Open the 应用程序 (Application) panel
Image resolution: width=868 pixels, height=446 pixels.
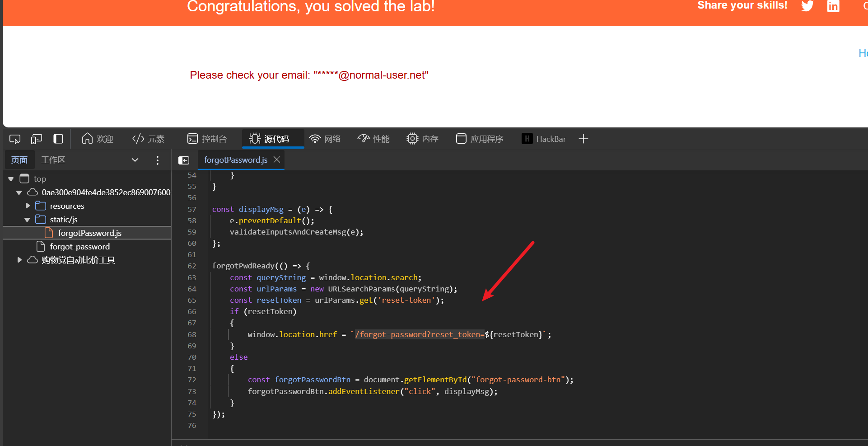pos(480,139)
